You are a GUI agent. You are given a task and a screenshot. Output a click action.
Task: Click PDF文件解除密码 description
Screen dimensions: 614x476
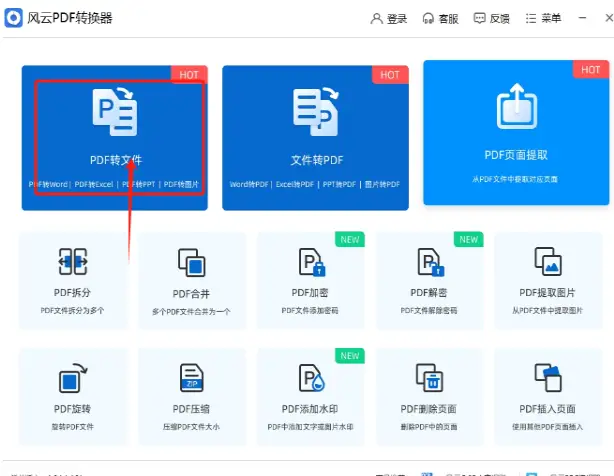click(x=429, y=310)
